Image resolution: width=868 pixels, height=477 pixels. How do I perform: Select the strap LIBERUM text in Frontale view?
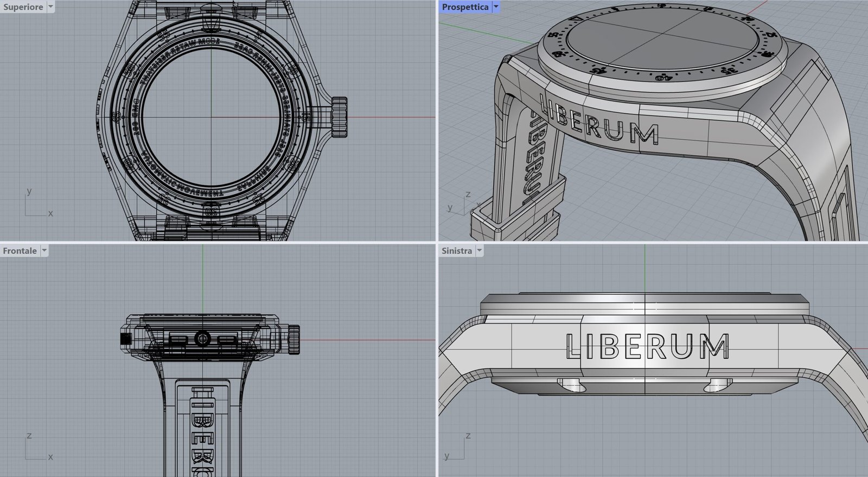click(202, 431)
